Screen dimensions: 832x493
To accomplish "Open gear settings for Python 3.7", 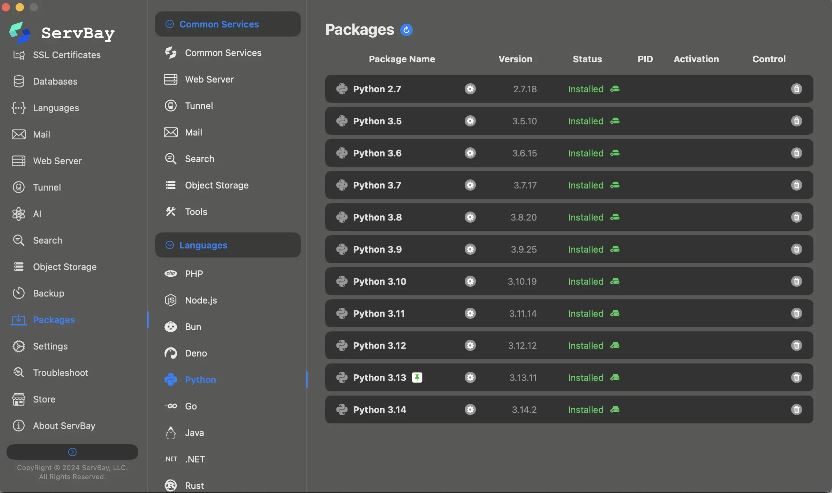I will tap(470, 185).
